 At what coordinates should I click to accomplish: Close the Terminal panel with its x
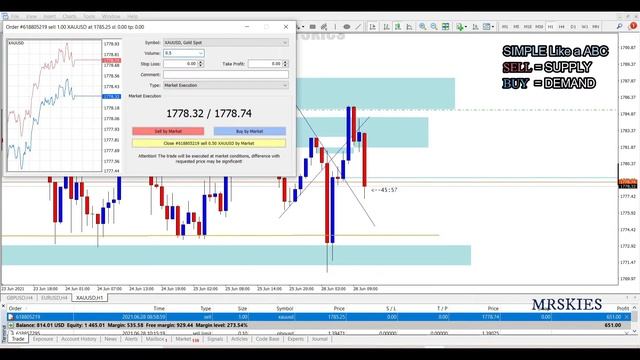click(4, 306)
